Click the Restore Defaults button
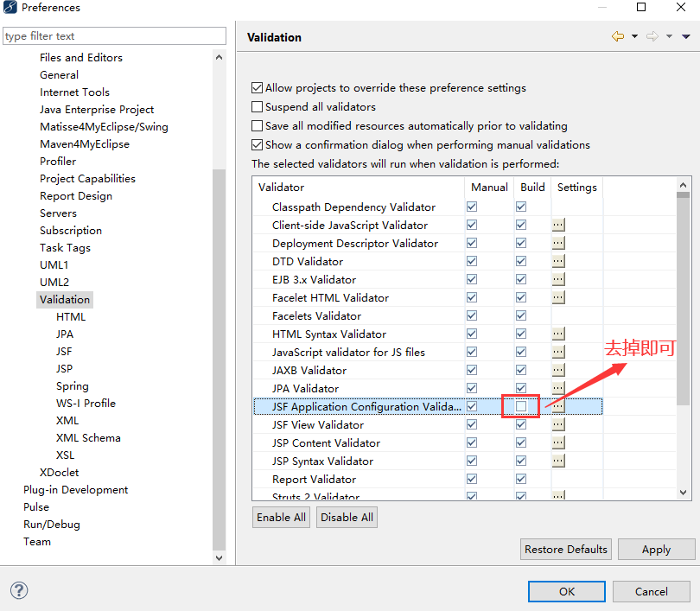700x611 pixels. click(x=566, y=550)
